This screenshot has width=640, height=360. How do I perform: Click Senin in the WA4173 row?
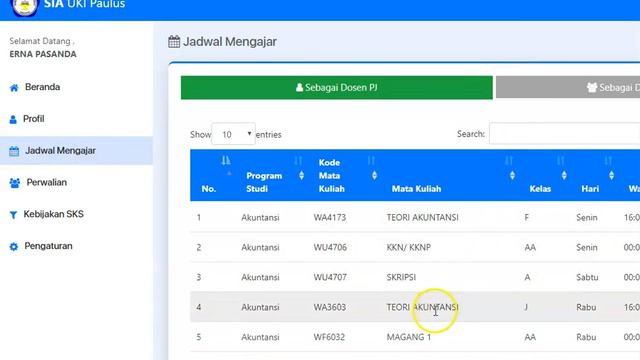tap(587, 218)
